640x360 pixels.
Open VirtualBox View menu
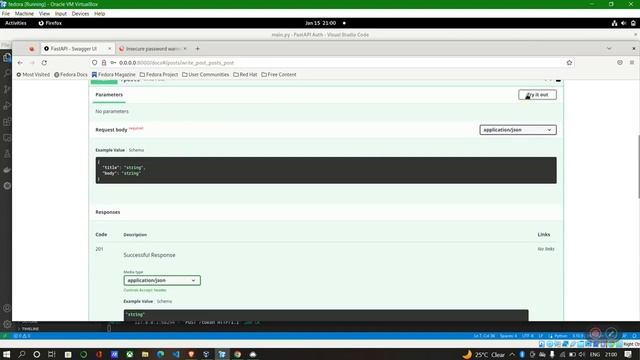pyautogui.click(x=44, y=13)
